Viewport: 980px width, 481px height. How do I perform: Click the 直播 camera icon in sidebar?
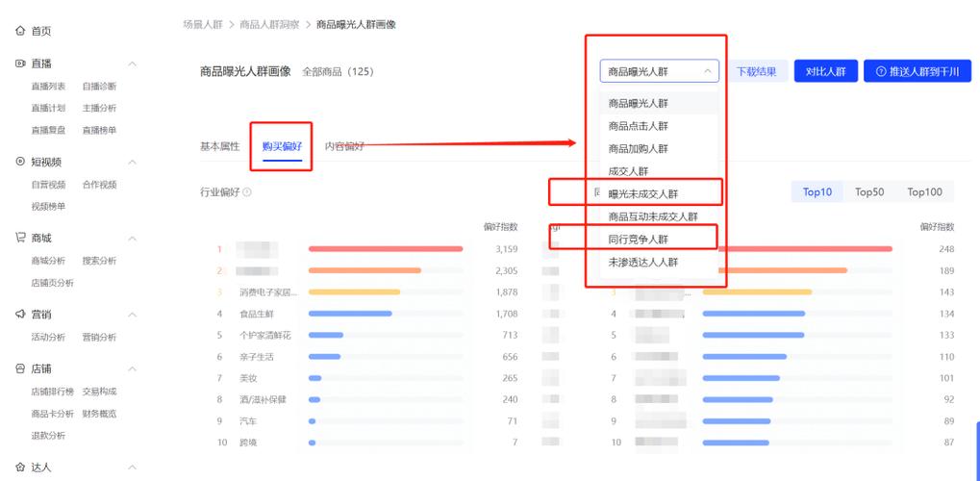tap(20, 63)
